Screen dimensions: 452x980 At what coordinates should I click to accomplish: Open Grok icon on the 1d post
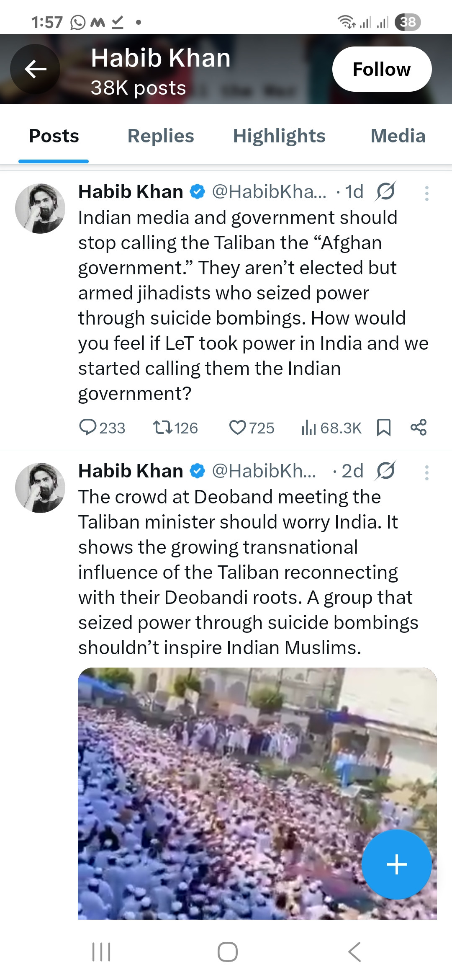pyautogui.click(x=385, y=192)
